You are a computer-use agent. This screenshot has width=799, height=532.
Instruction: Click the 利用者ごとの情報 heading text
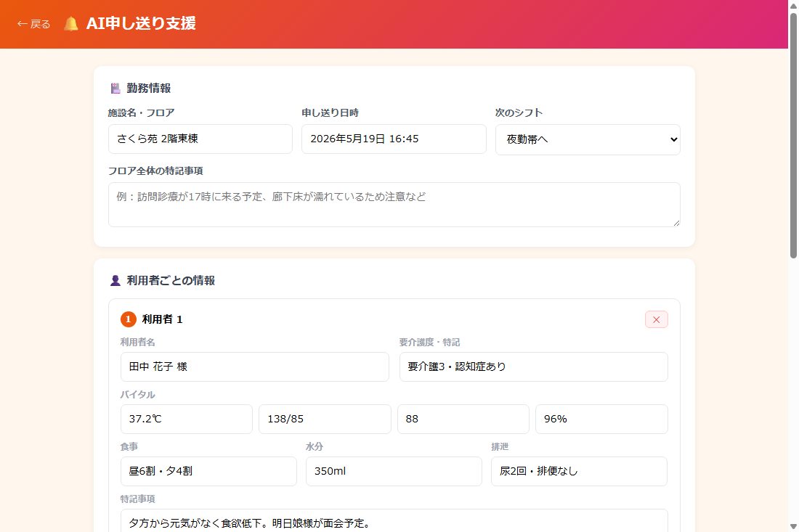171,280
